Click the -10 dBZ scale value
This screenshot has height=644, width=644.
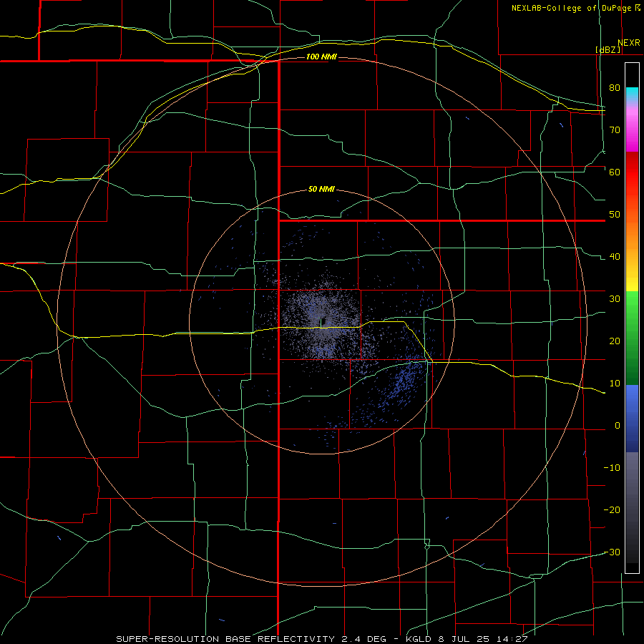pos(612,468)
